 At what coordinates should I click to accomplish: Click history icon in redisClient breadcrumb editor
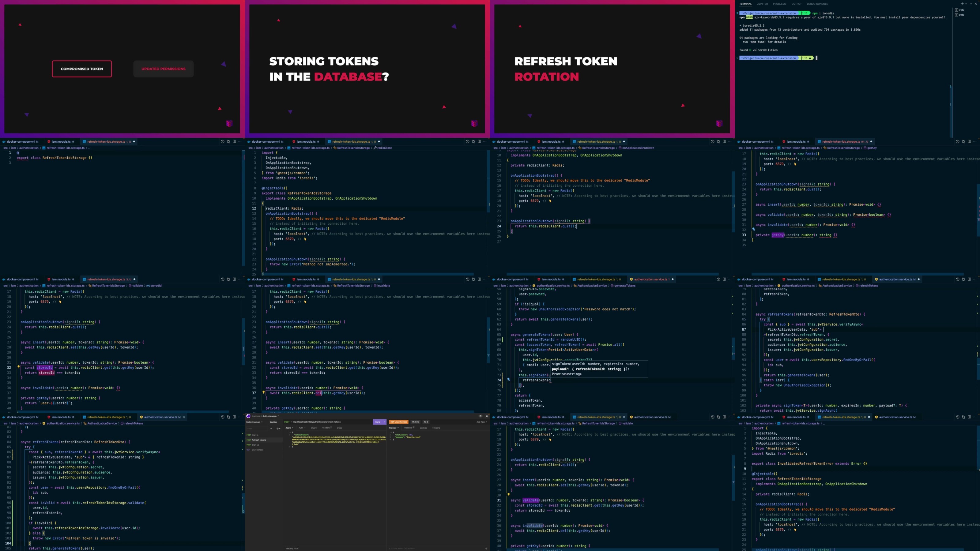(x=468, y=141)
